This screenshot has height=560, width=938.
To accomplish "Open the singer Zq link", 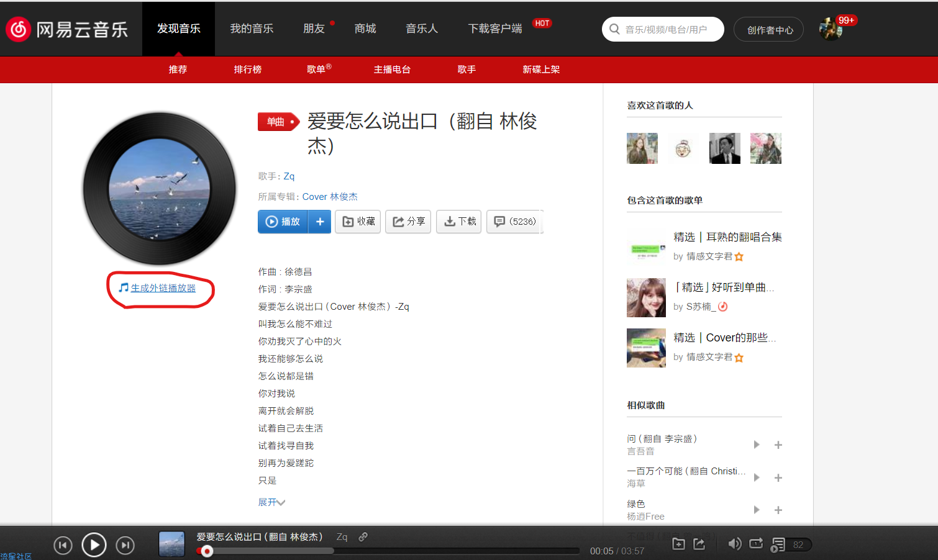I will tap(289, 176).
